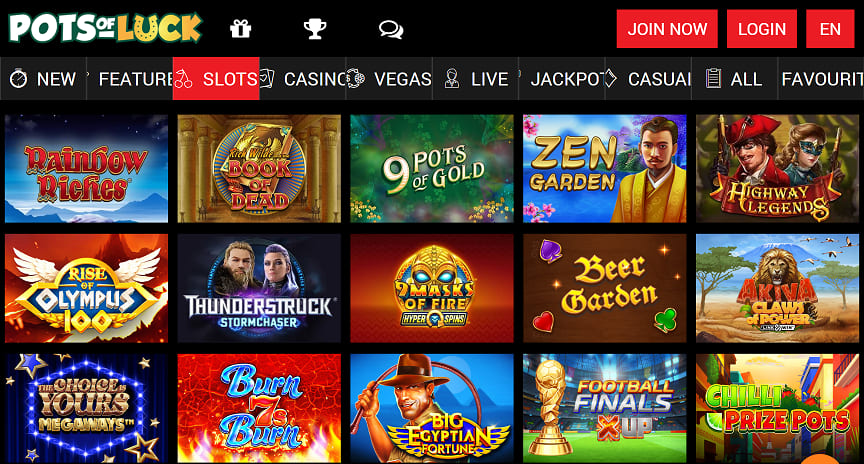Open the JACKPOT category tab
Viewport: 864px width, 464px height.
561,79
